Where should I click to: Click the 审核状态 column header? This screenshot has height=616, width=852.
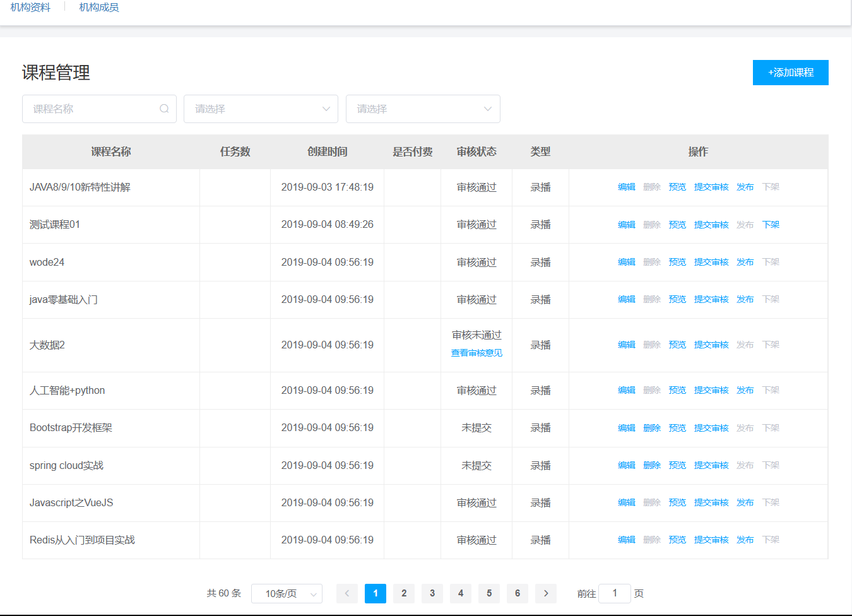(476, 151)
